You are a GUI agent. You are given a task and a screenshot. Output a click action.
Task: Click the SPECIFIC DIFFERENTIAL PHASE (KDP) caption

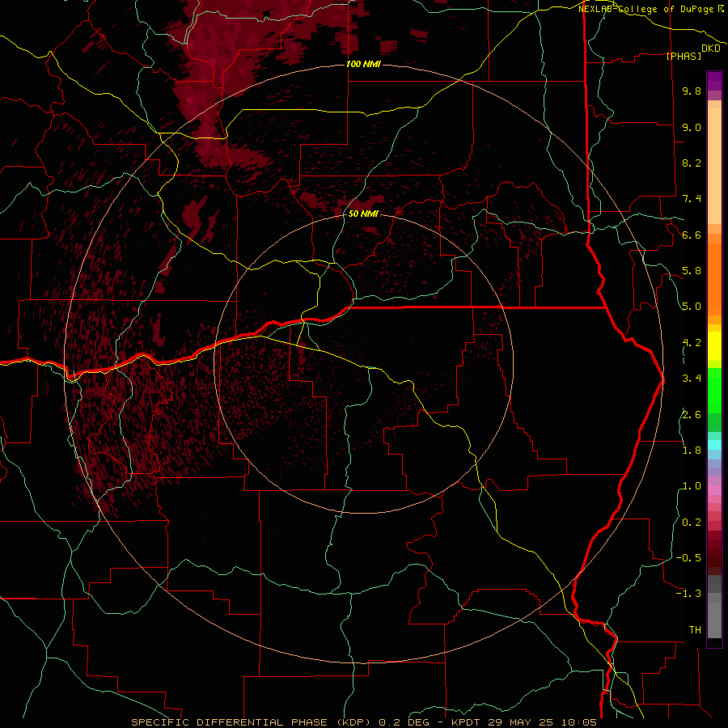(252, 722)
